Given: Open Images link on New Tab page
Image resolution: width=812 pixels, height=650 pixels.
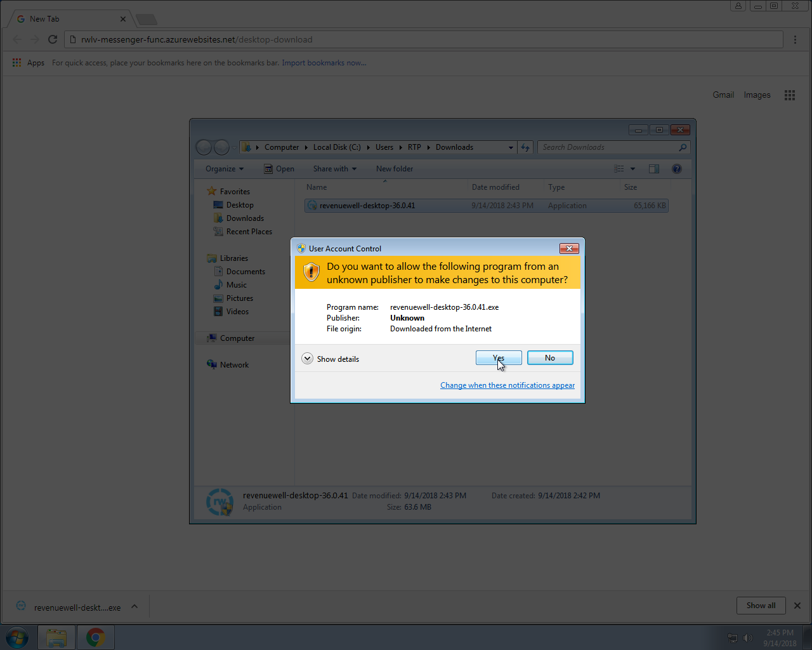Looking at the screenshot, I should [757, 95].
